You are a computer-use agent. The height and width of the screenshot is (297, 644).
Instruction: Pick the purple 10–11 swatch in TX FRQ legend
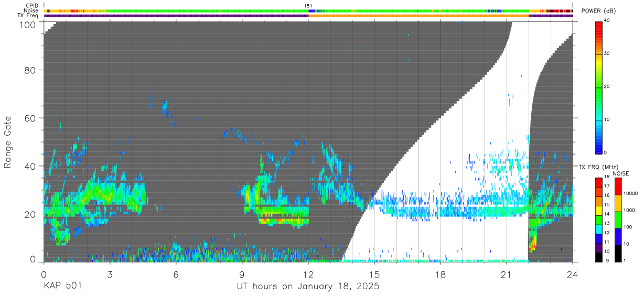coord(599,248)
